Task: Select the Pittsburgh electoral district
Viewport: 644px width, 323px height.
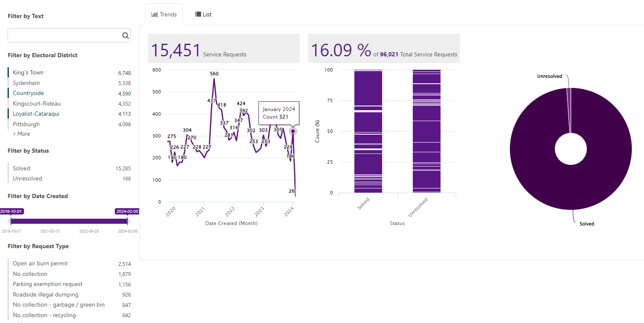Action: point(26,124)
